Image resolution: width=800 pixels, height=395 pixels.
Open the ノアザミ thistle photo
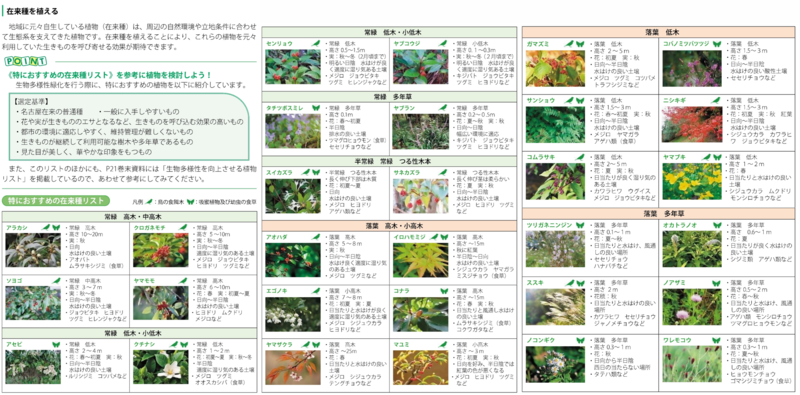[x=693, y=307]
